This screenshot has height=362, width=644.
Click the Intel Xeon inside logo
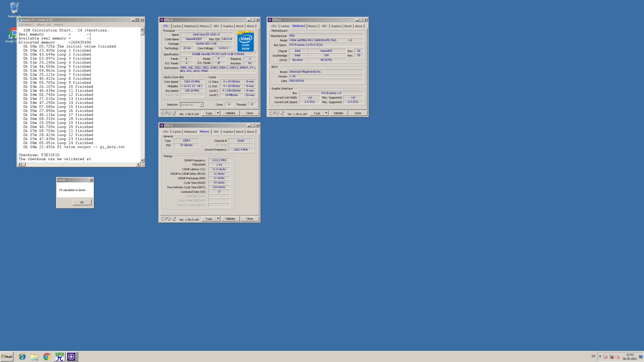click(246, 41)
